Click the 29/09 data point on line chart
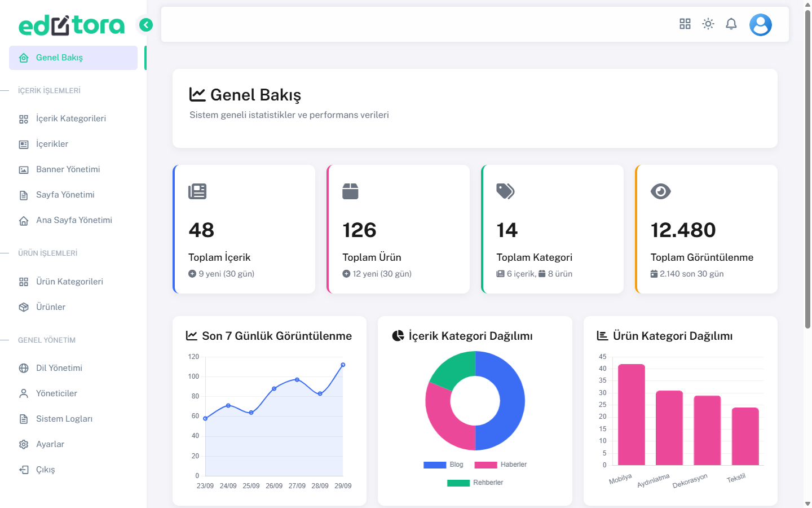Image resolution: width=812 pixels, height=508 pixels. tap(343, 365)
